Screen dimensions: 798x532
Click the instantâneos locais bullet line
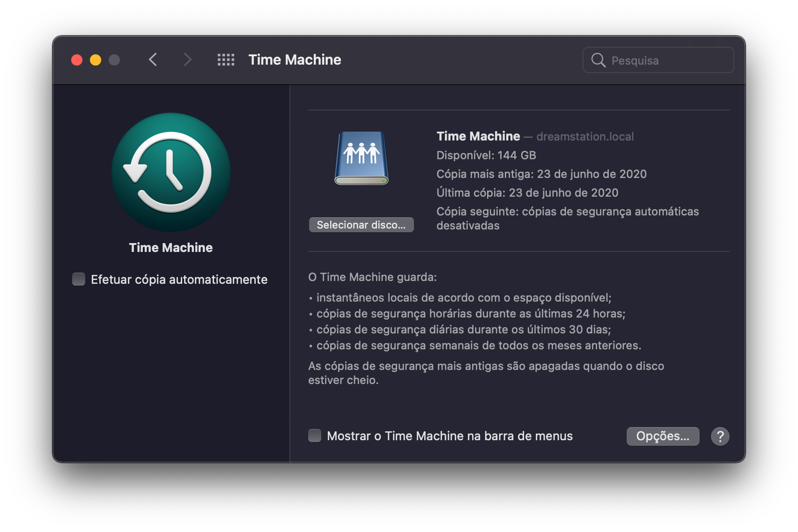coord(460,297)
